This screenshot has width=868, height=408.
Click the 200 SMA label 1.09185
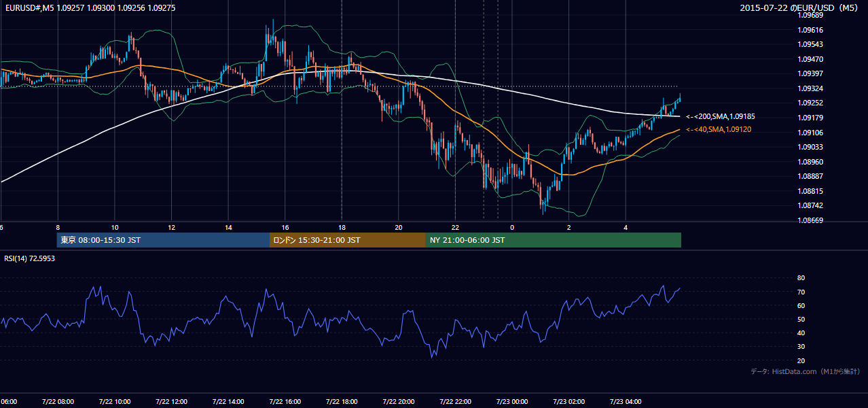click(720, 117)
